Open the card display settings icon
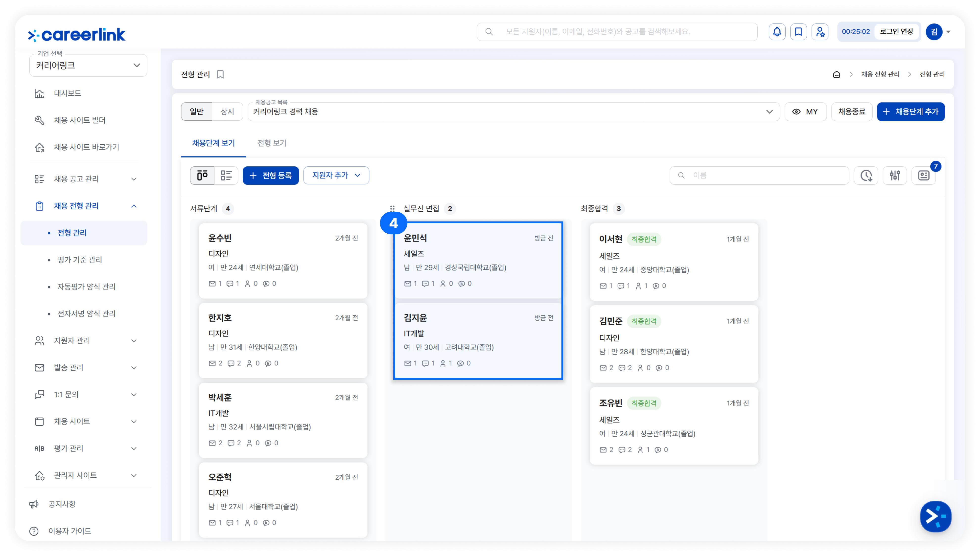Screen dimensions: 980x556 coord(923,175)
